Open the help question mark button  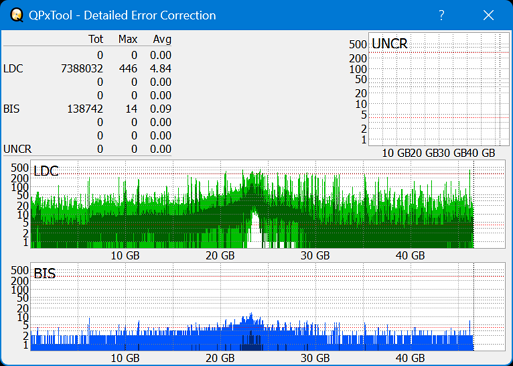[441, 15]
